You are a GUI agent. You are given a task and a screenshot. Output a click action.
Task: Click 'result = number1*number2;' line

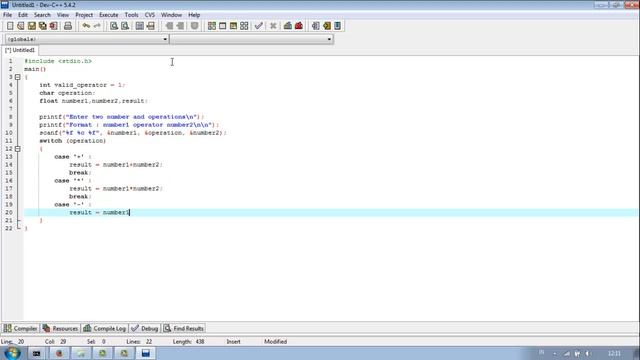tap(116, 189)
